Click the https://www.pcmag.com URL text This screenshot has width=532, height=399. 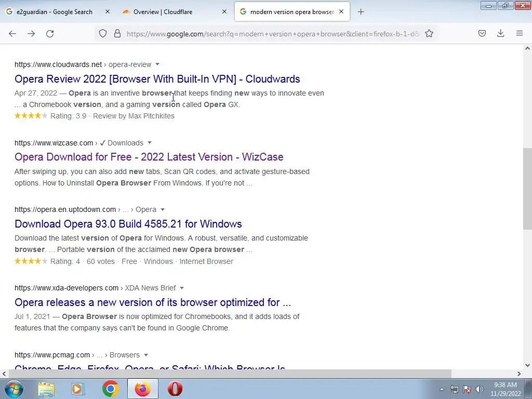click(52, 355)
